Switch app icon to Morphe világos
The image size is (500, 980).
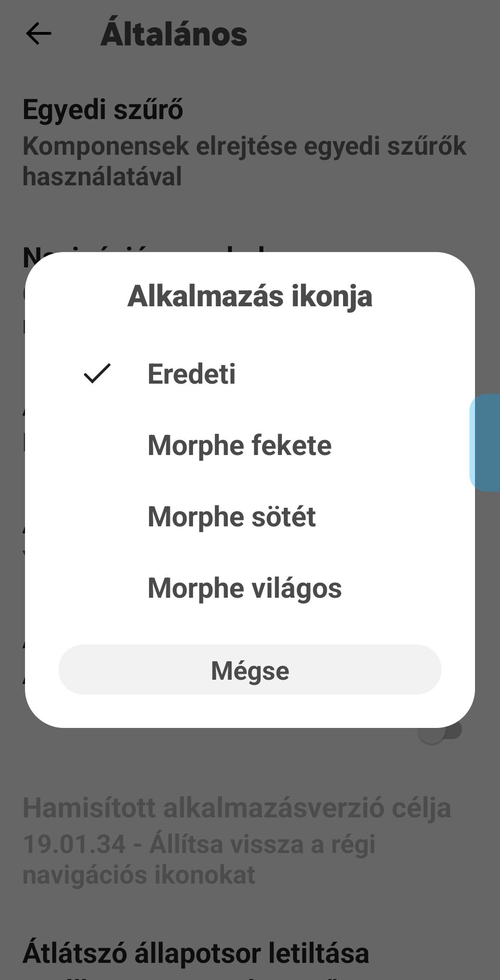click(x=244, y=588)
